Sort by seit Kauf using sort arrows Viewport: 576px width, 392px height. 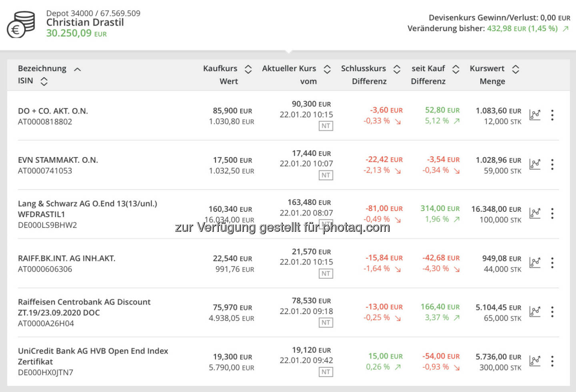click(x=456, y=69)
